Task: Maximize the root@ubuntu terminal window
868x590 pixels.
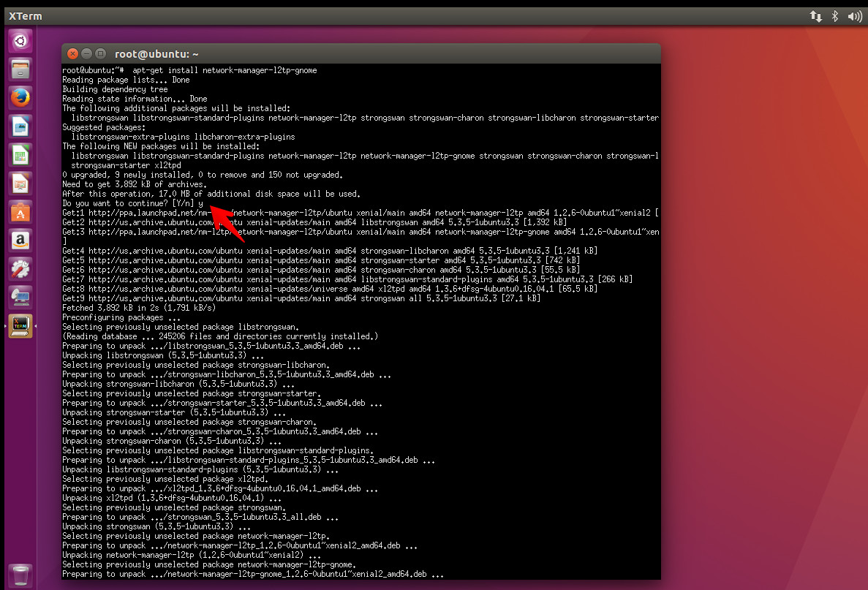Action: pos(100,53)
